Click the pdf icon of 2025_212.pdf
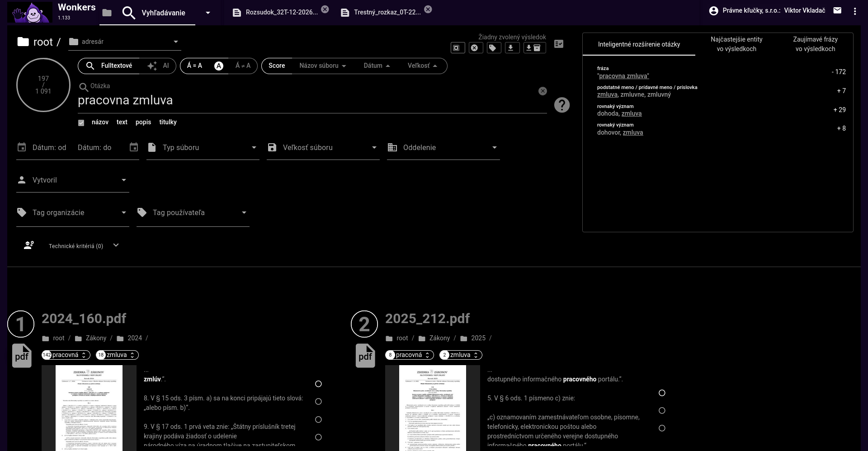Image resolution: width=868 pixels, height=451 pixels. (x=365, y=356)
